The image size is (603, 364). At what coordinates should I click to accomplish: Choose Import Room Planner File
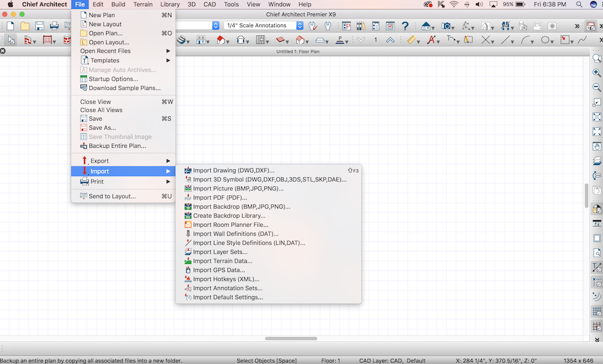[x=269, y=225]
